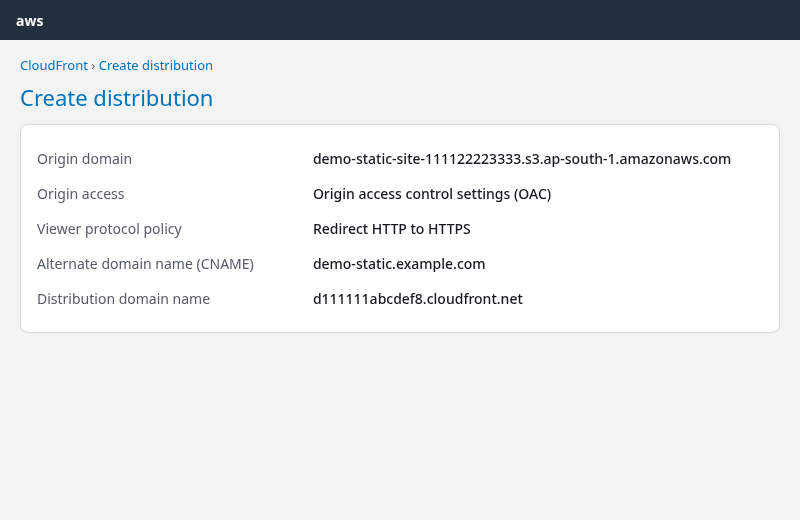Click the Distribution domain name label
The width and height of the screenshot is (800, 520).
[x=123, y=299]
